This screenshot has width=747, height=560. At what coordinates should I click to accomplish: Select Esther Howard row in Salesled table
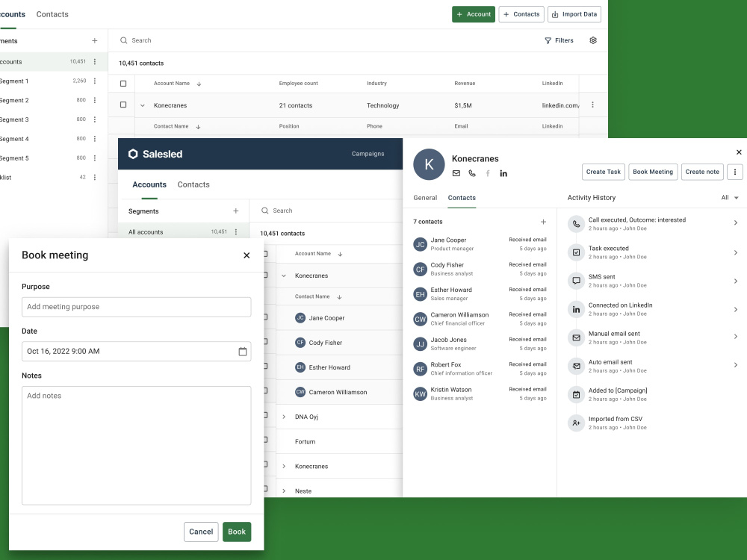339,367
